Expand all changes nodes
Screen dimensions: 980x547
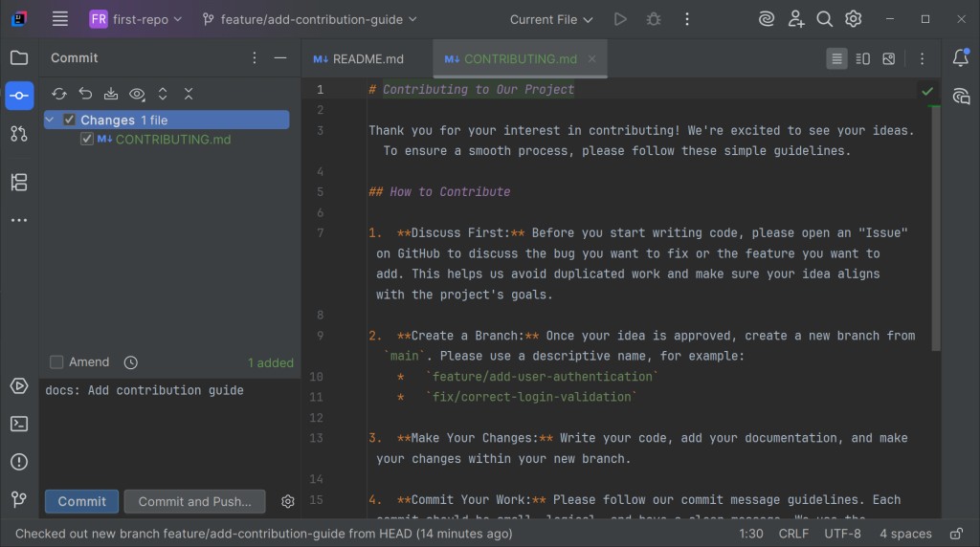[x=163, y=94]
